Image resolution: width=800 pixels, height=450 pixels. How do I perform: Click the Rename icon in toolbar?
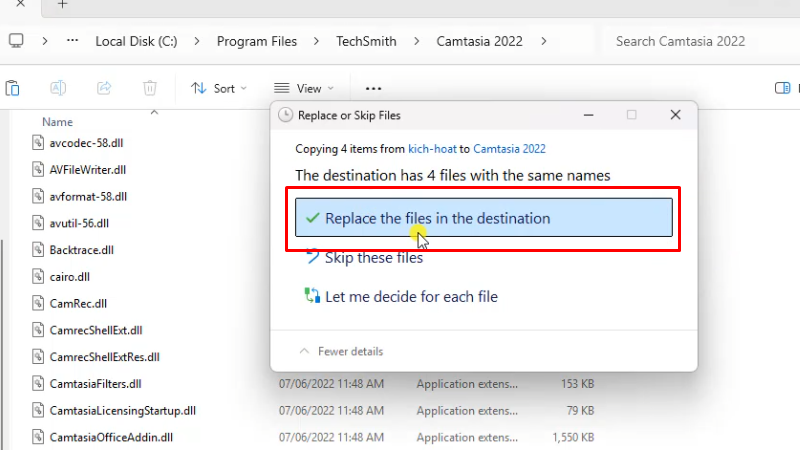(x=58, y=88)
